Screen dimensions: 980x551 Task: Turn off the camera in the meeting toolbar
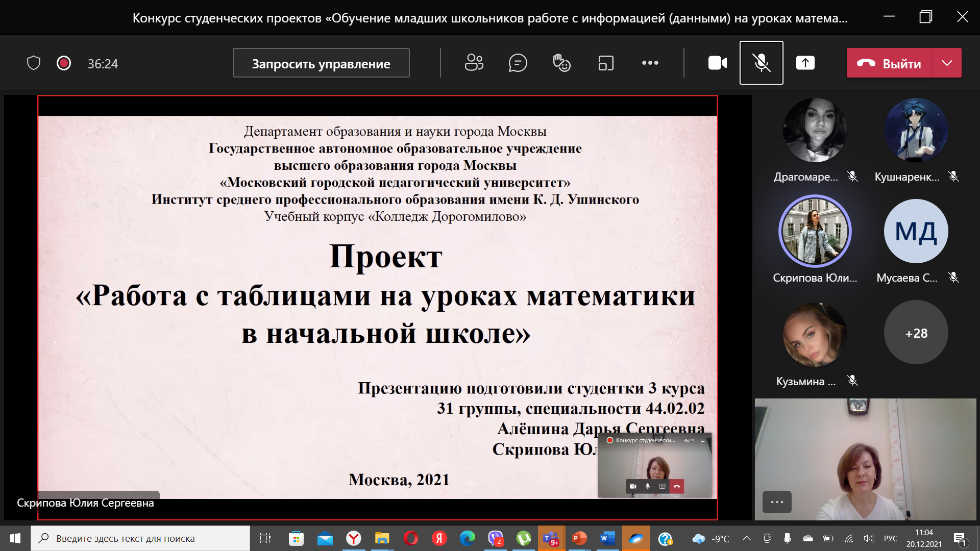718,63
